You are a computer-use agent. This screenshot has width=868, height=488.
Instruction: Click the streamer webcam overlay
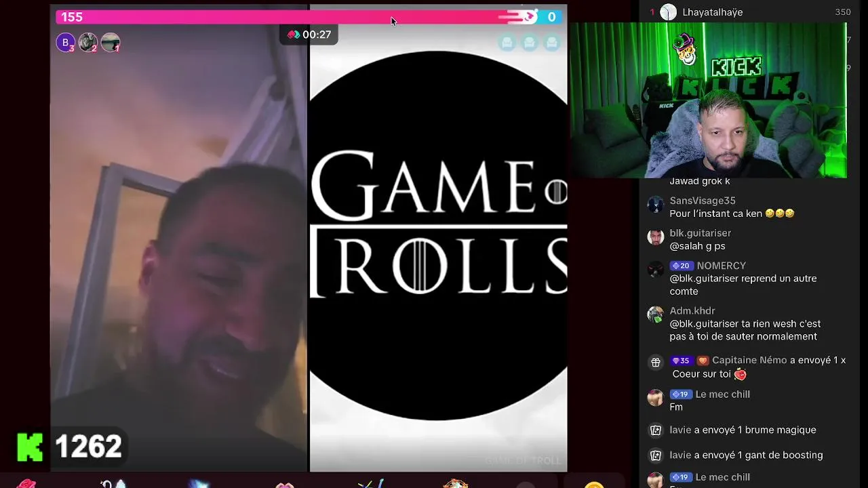pyautogui.click(x=708, y=100)
